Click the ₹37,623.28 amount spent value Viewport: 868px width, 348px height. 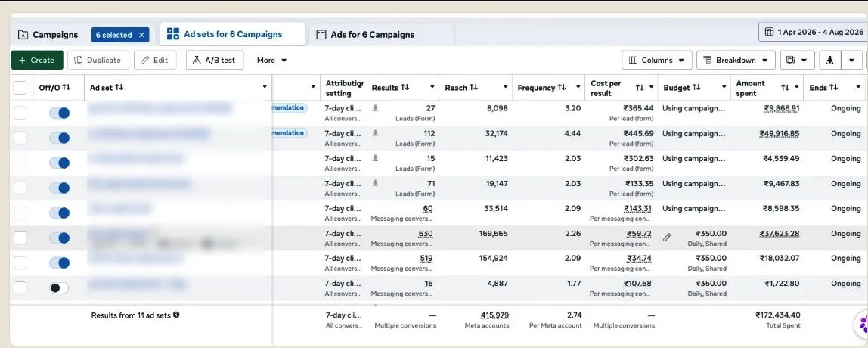[x=780, y=233]
